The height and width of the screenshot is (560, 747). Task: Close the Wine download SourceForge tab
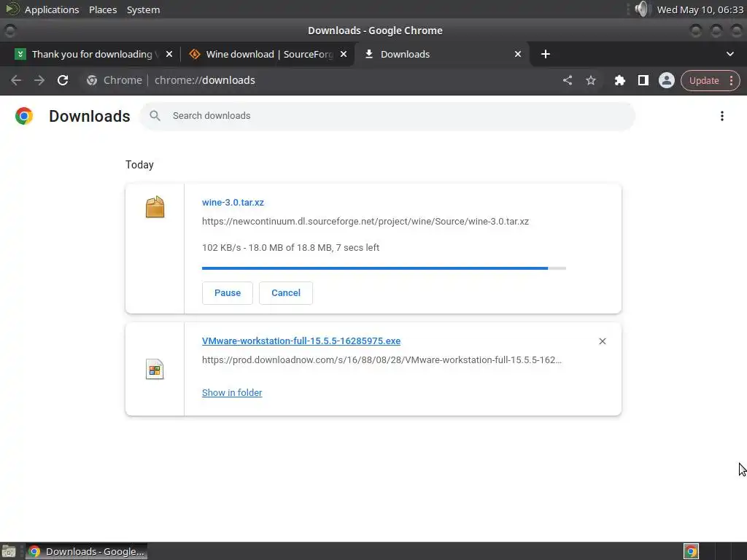tap(343, 54)
